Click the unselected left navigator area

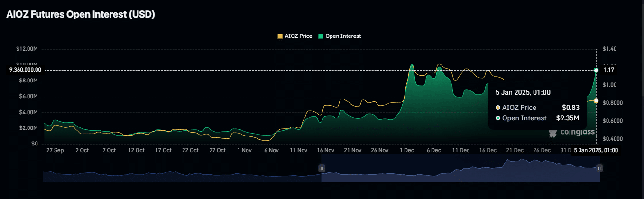click(180, 173)
